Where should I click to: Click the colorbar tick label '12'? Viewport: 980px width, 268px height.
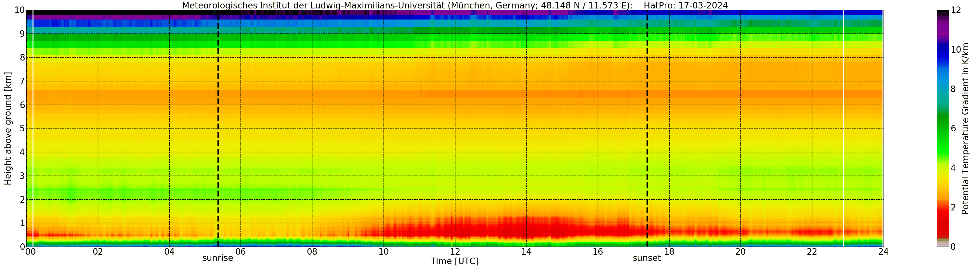956,10
